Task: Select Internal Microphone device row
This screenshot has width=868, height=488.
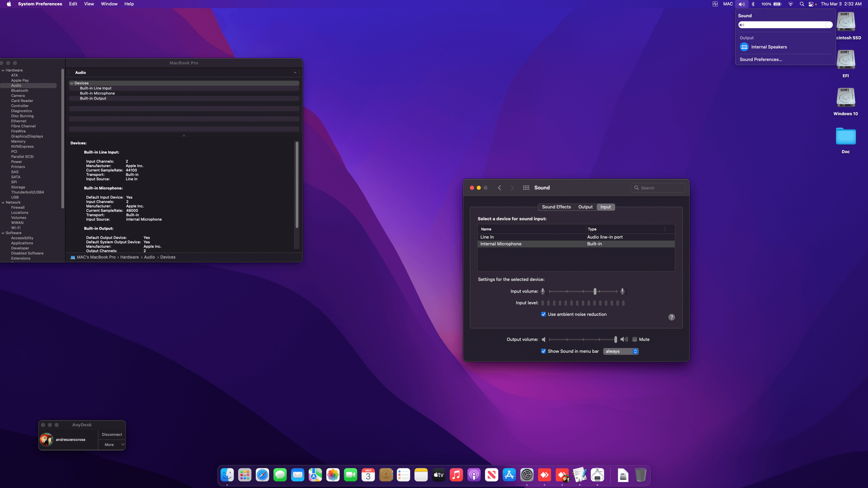Action: tap(576, 244)
